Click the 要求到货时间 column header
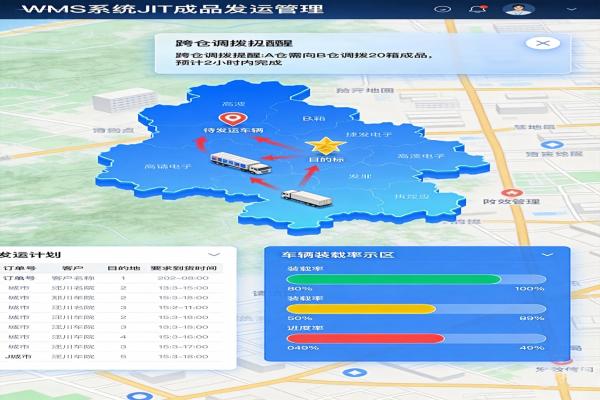600x400 pixels. pyautogui.click(x=184, y=268)
